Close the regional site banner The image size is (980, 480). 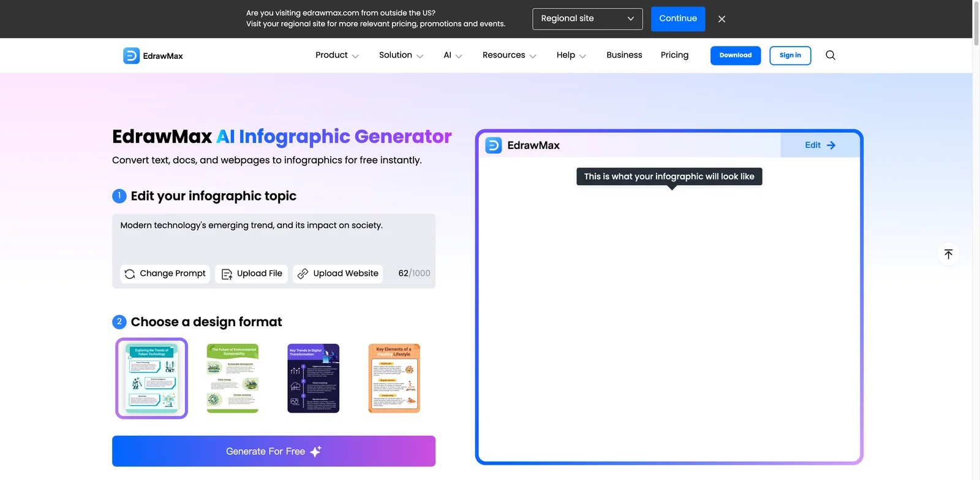pos(722,19)
